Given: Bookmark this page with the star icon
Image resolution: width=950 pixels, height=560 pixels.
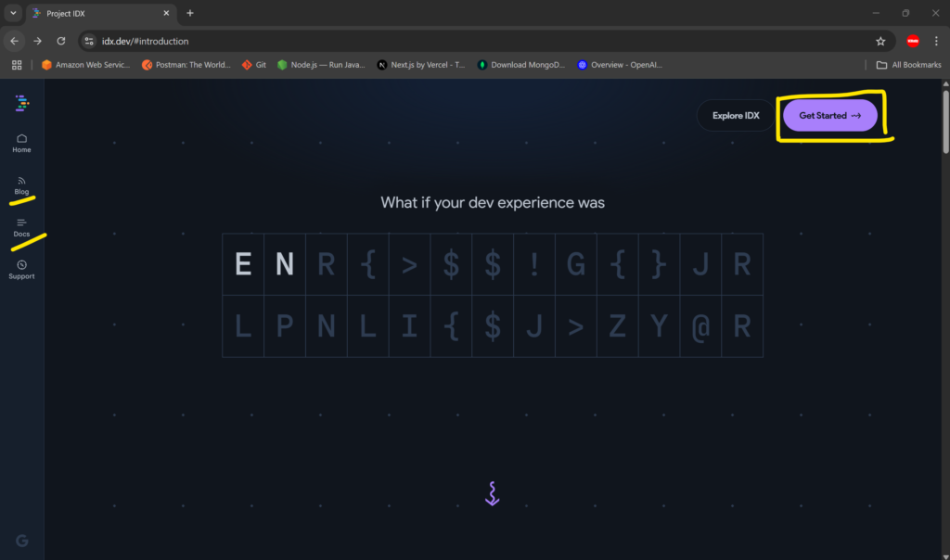Looking at the screenshot, I should [880, 41].
